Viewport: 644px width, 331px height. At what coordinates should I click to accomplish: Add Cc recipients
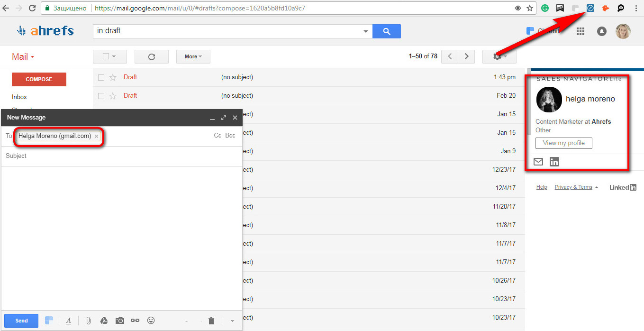[x=218, y=135]
